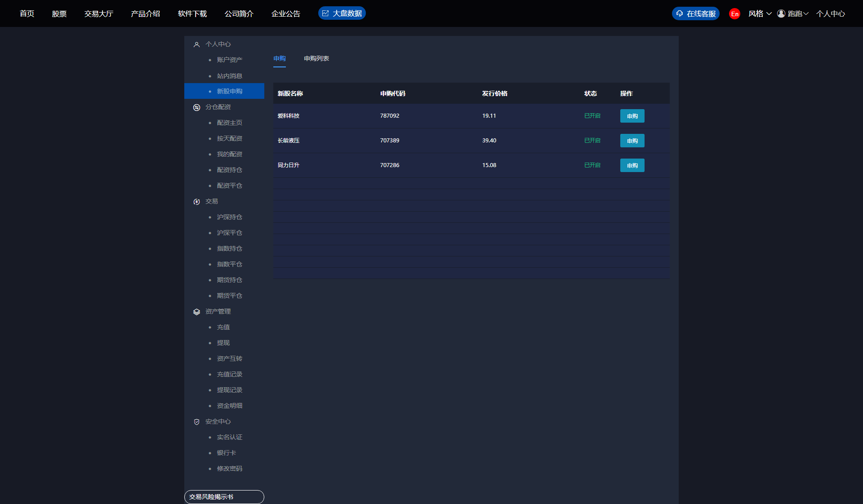863x504 pixels.
Task: Click 申购 button for 爱科科技
Action: [x=632, y=116]
